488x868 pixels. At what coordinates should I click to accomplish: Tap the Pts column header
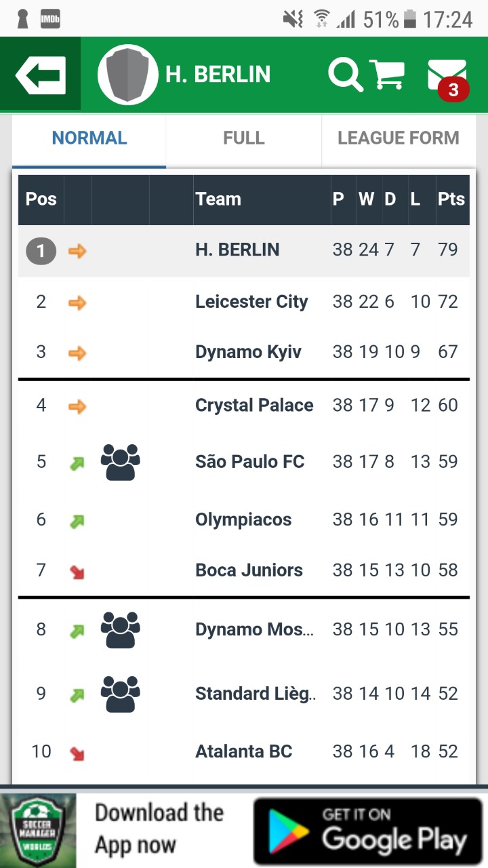[x=451, y=199]
